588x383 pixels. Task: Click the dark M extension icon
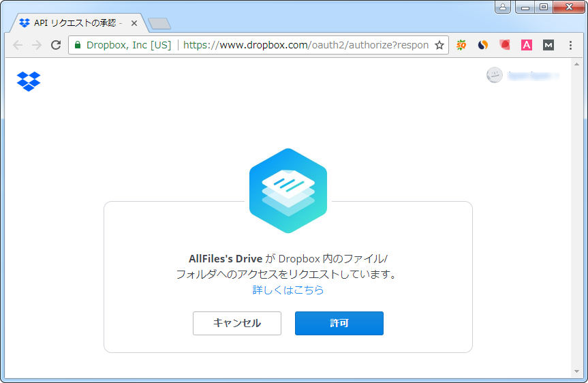tap(548, 46)
